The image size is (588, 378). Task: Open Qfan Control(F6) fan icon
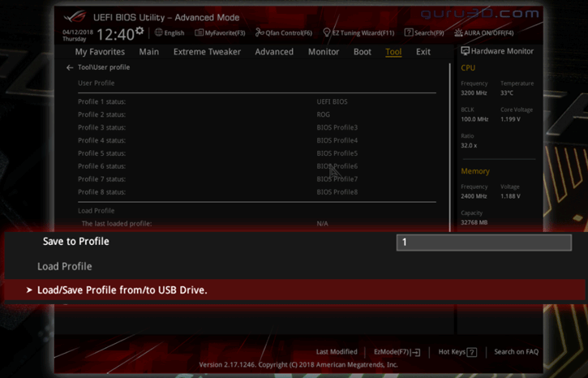point(260,32)
